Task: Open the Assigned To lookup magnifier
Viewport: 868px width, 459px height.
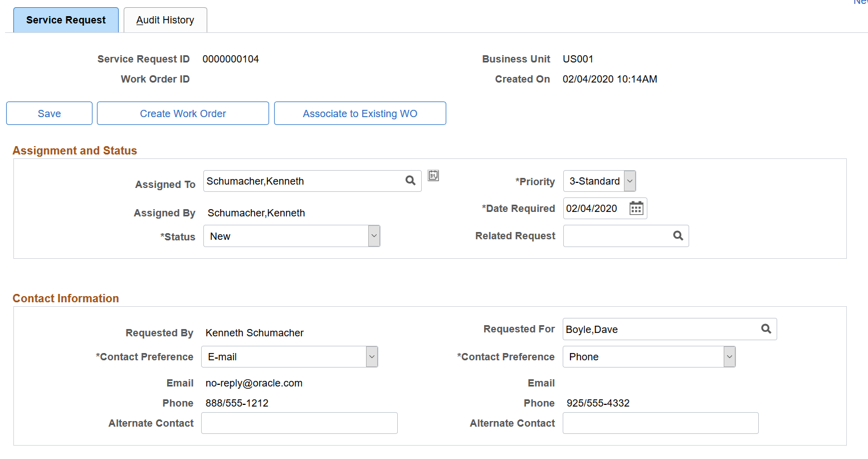Action: click(411, 181)
